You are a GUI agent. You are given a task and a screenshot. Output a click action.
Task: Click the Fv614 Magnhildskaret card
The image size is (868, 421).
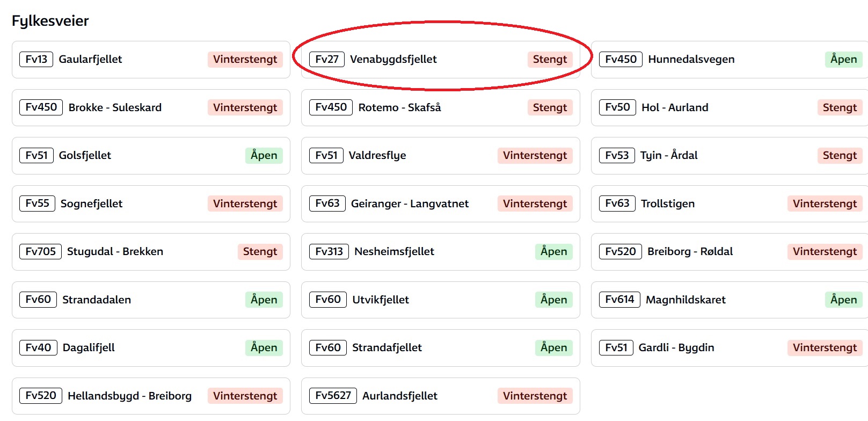[x=730, y=300]
